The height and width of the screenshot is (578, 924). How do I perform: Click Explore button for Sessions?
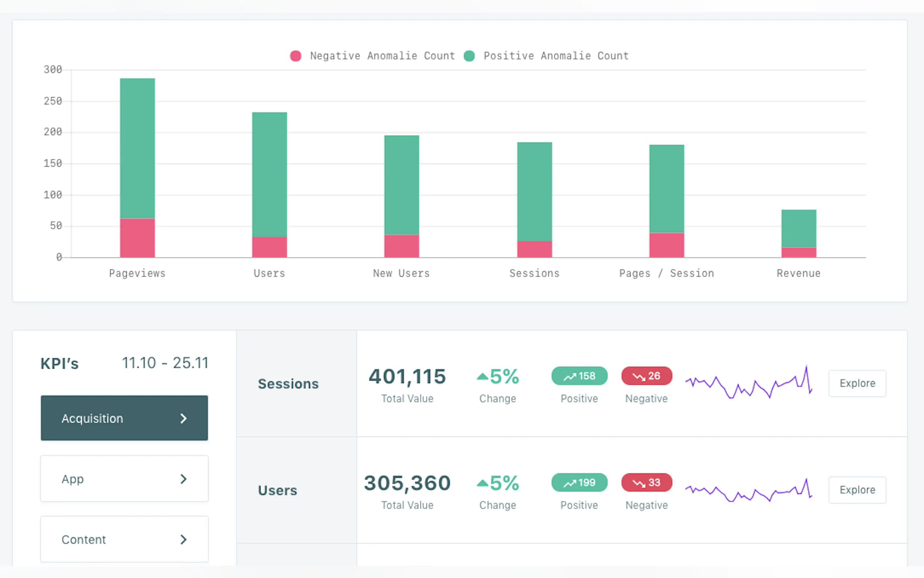[x=857, y=383]
